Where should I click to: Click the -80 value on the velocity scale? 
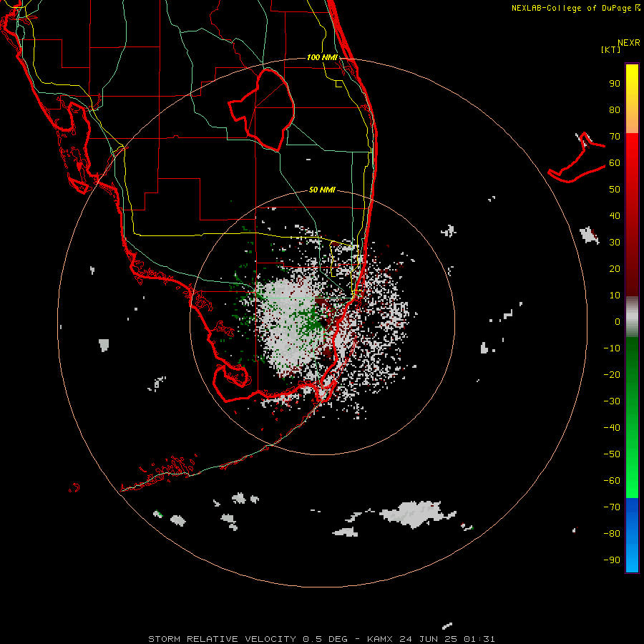pos(612,534)
